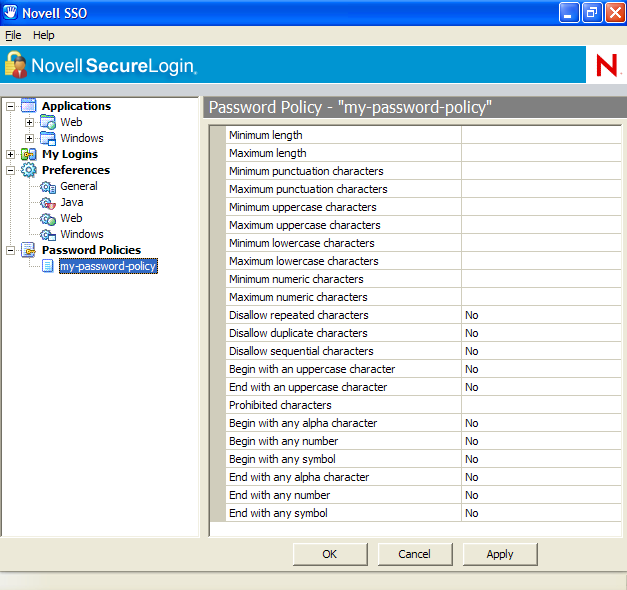Image resolution: width=627 pixels, height=590 pixels.
Task: Click the Applications tree icon
Action: point(28,106)
